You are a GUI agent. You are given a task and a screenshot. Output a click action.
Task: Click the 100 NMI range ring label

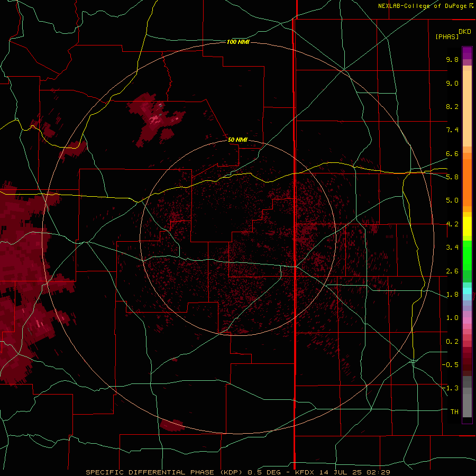pos(238,42)
